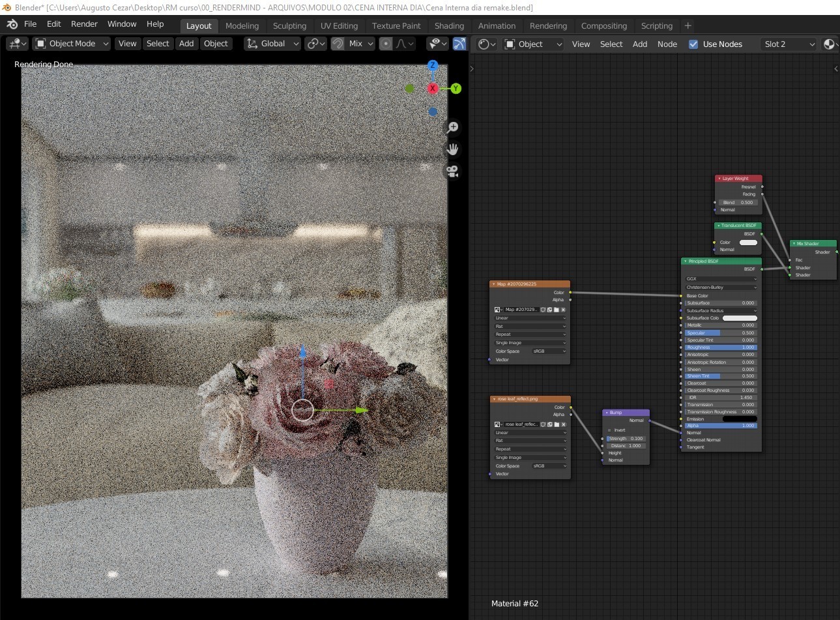The height and width of the screenshot is (620, 840).
Task: Click the Blend value field in Layer Weight
Action: (738, 203)
